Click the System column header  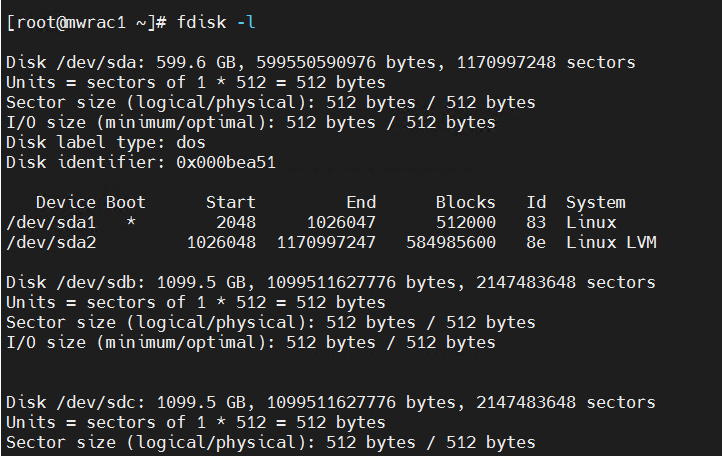(x=595, y=202)
